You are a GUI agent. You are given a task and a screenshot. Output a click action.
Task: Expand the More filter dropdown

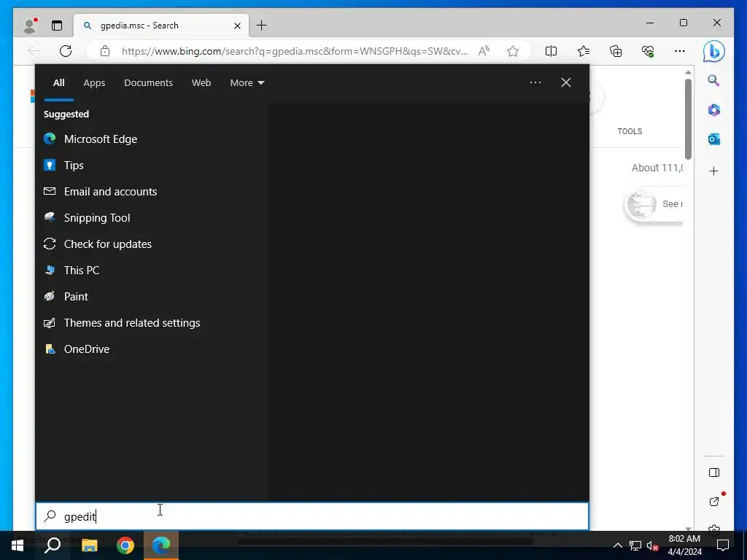click(x=247, y=83)
